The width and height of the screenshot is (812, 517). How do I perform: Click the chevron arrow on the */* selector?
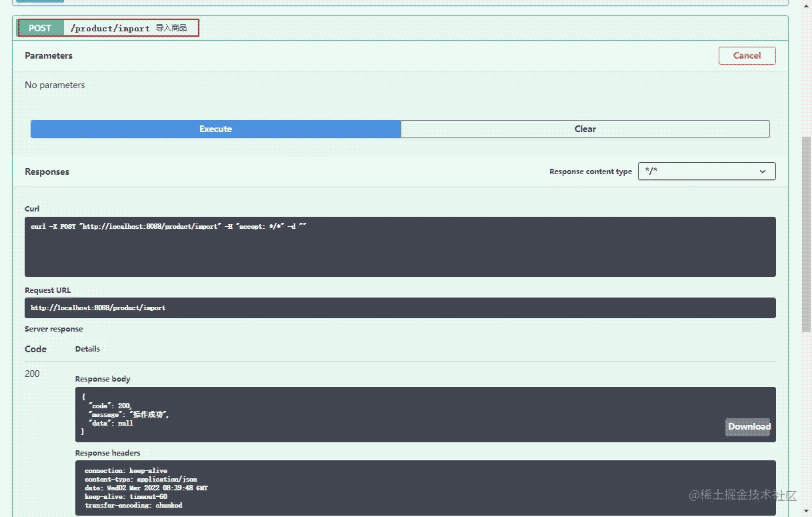tap(763, 171)
